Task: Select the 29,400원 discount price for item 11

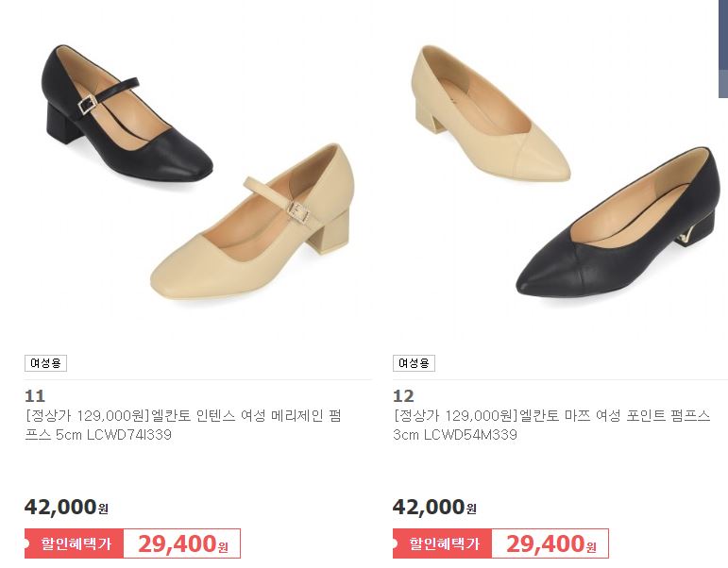Action: click(x=183, y=543)
